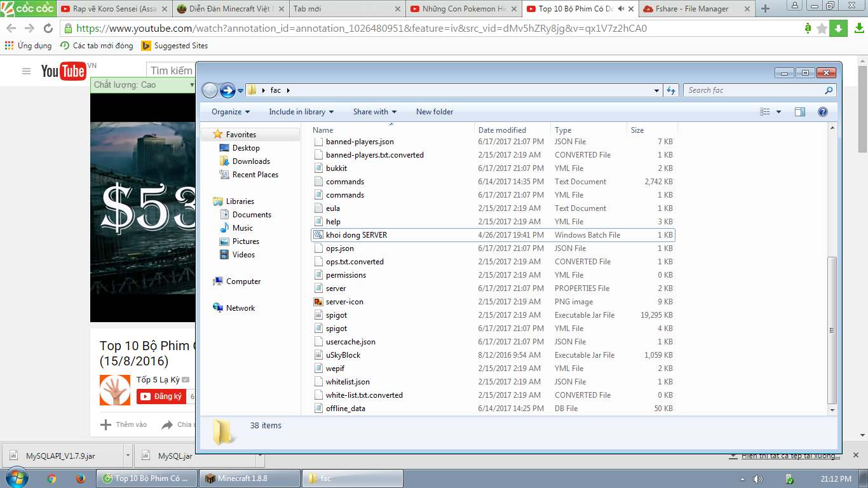868x488 pixels.
Task: Click the refresh icon beside address bar
Action: click(671, 91)
